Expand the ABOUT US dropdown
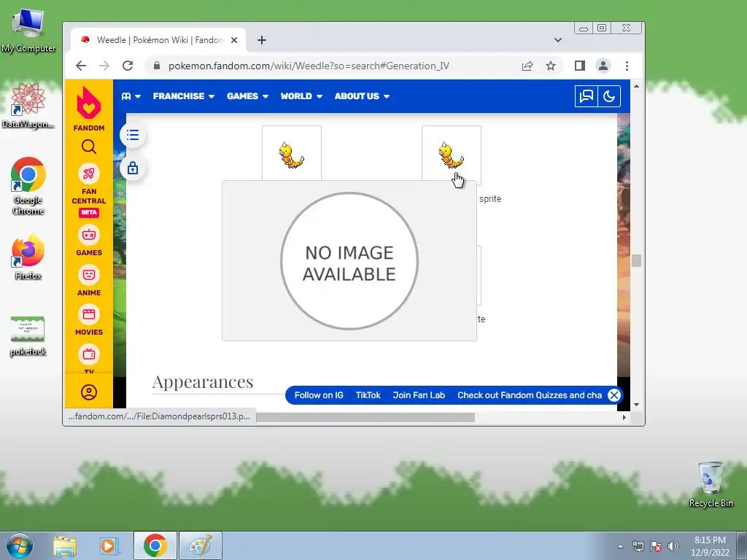Screen dimensions: 747x560 pyautogui.click(x=362, y=96)
